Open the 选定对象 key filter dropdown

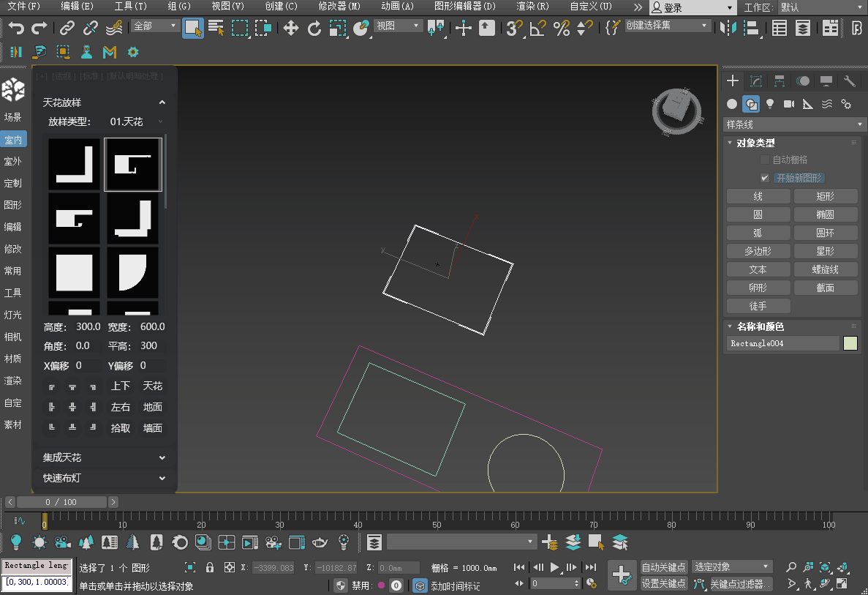tap(732, 566)
